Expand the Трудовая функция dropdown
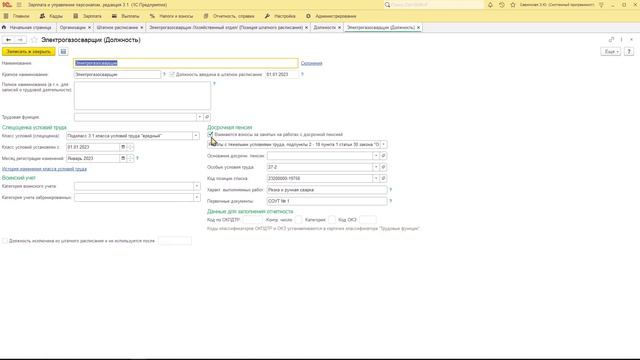Screen dimensions: 640x360 (x=200, y=117)
